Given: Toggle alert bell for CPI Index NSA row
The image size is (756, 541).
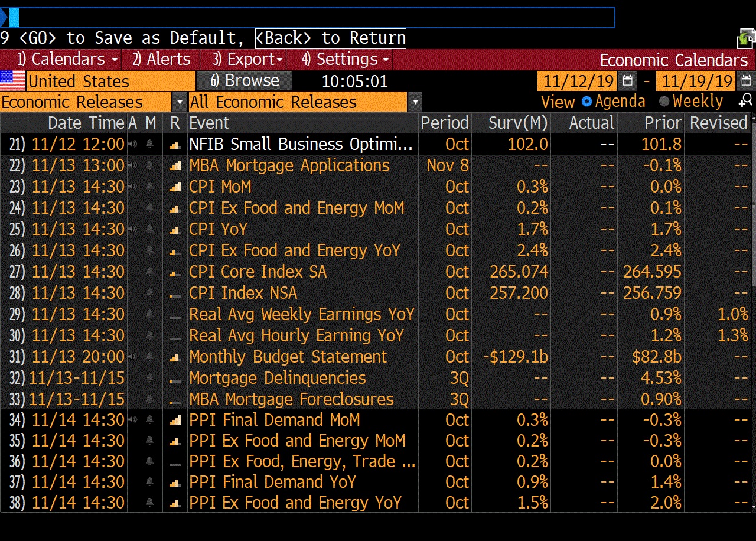Looking at the screenshot, I should point(150,293).
